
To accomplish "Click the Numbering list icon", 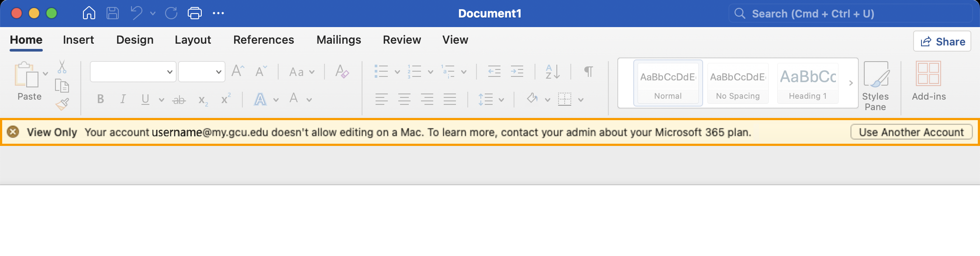I will click(414, 71).
